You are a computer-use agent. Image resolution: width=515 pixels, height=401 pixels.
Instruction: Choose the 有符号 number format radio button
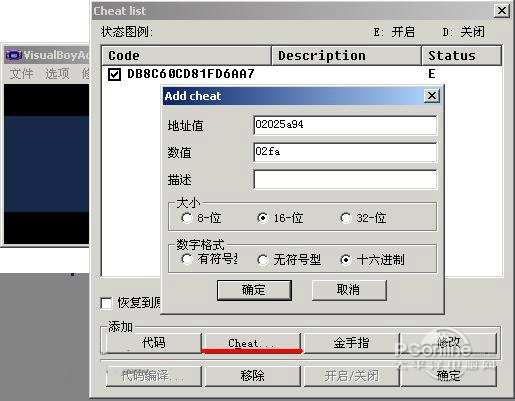tap(187, 259)
